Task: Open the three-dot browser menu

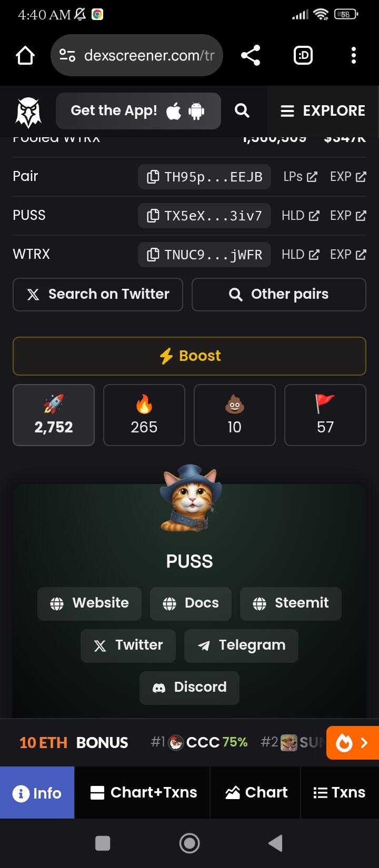Action: click(x=353, y=55)
